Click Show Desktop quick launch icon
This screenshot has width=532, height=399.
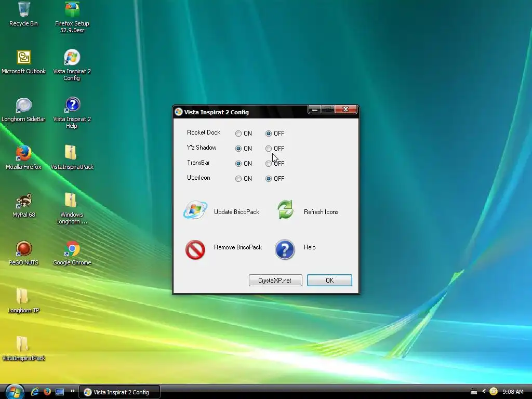(60, 392)
